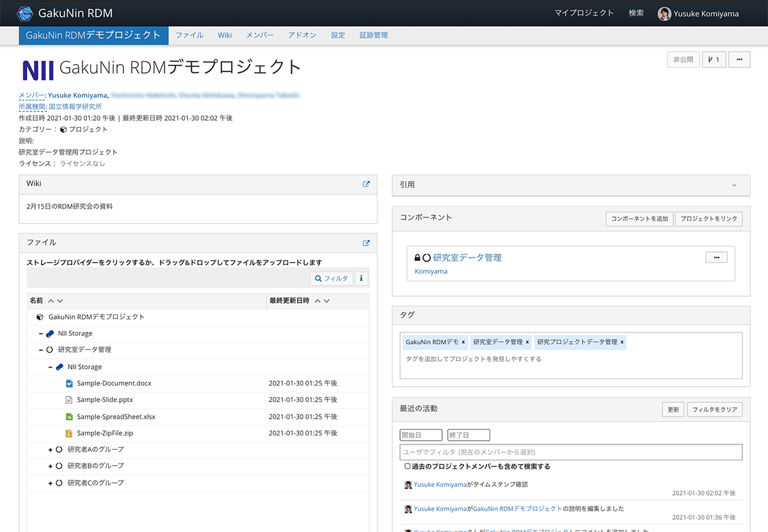Open 検索 in the top navigation

tap(636, 13)
